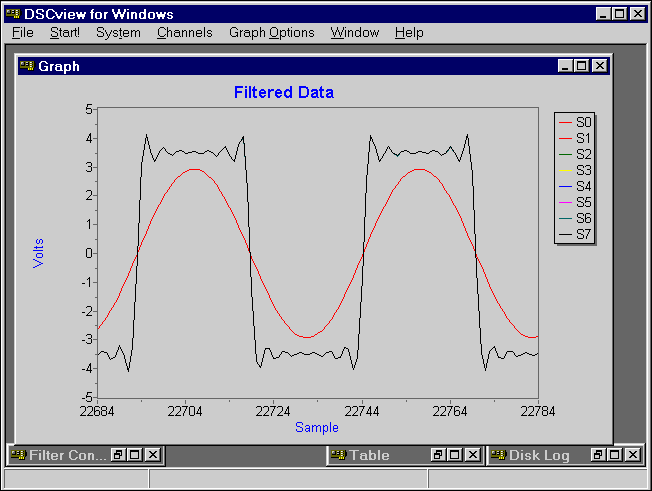Image resolution: width=652 pixels, height=491 pixels.
Task: Close the DSCview main window
Action: (x=637, y=14)
